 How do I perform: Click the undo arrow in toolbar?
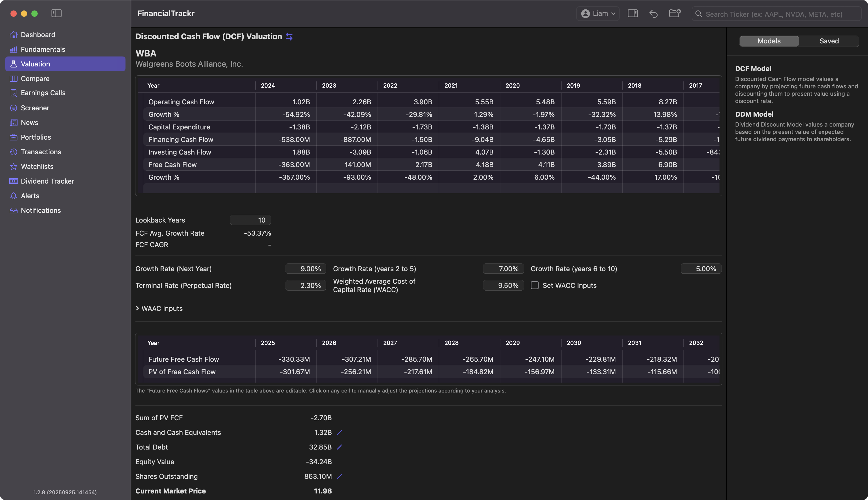[654, 13]
